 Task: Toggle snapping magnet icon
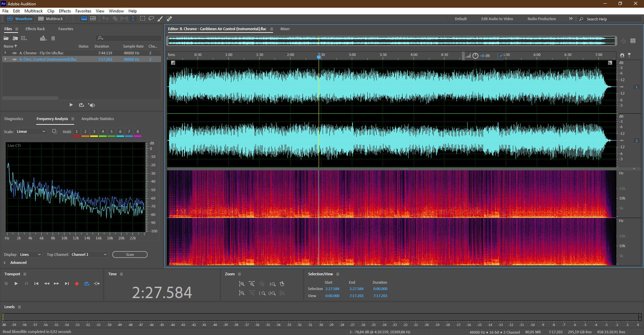coord(622,55)
